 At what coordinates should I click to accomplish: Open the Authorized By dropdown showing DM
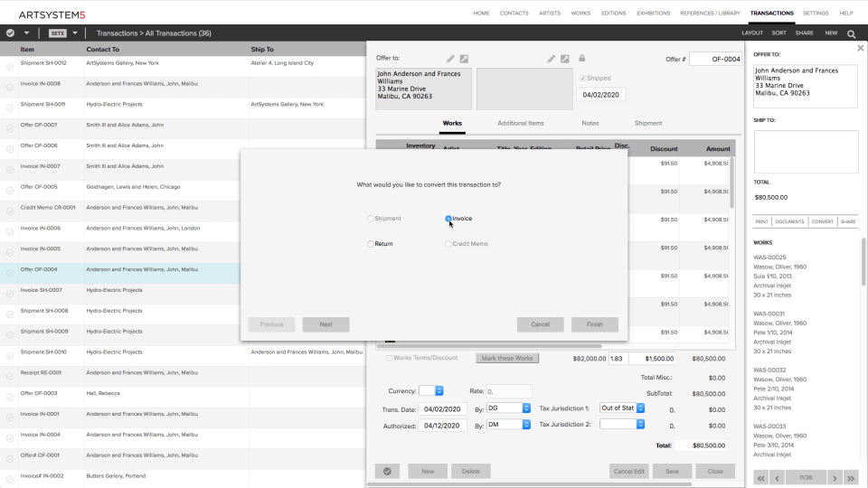click(x=509, y=425)
